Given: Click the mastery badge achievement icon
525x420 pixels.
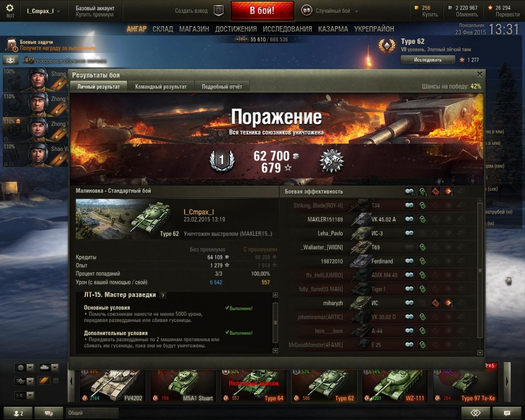Looking at the screenshot, I should coord(332,161).
